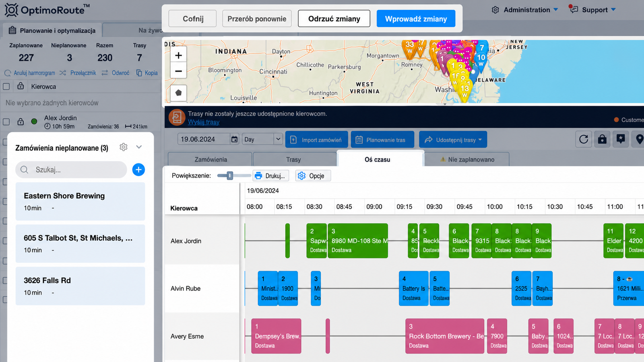
Task: Click the map pin icon in toolbar
Action: [639, 140]
